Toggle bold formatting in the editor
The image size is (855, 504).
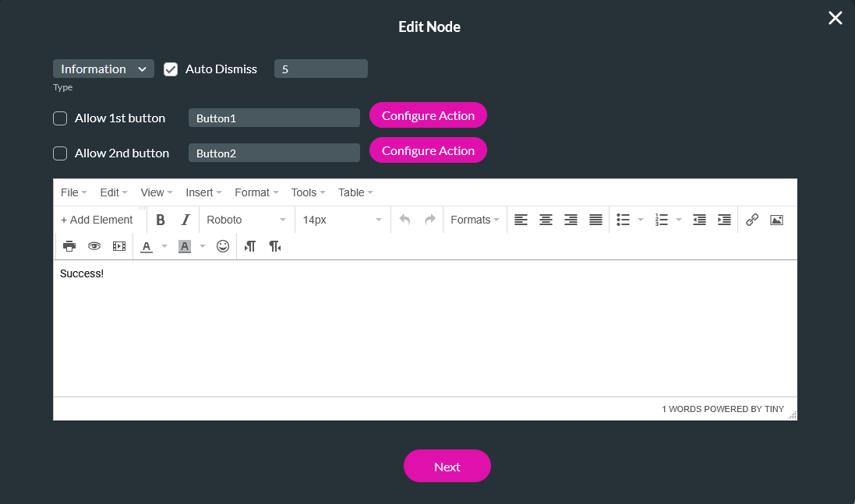161,220
